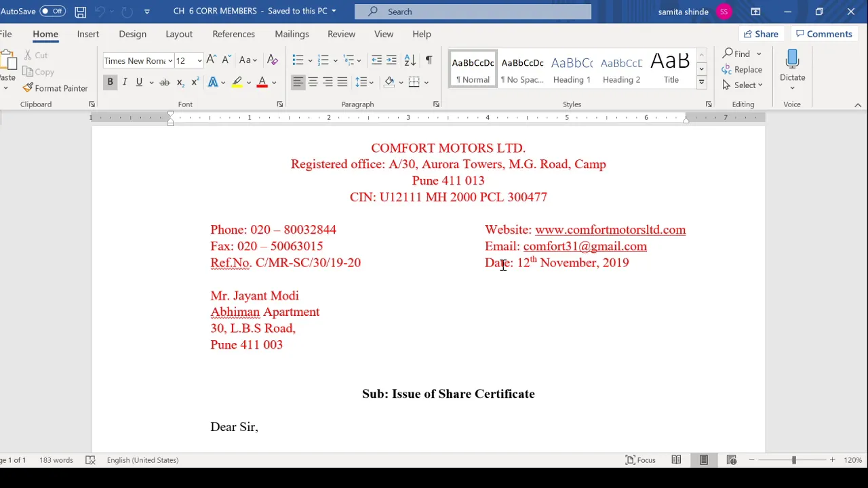Open the font name dropdown

click(x=170, y=61)
